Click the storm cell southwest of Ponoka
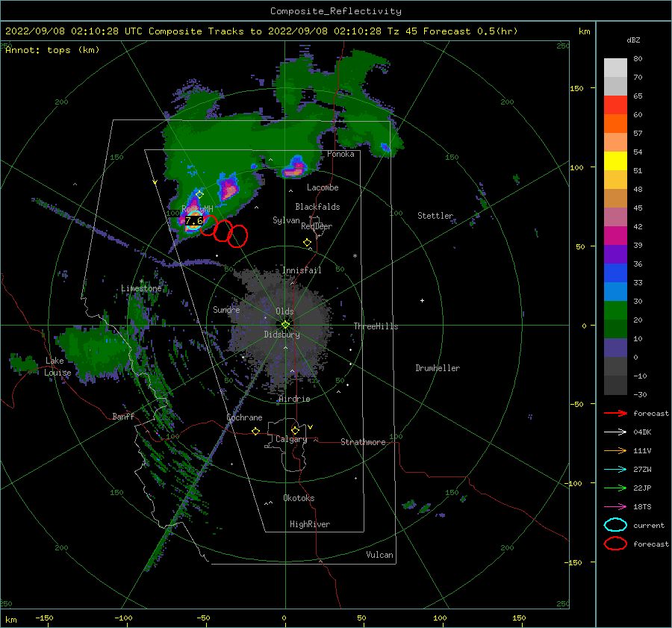The image size is (672, 628). (294, 167)
